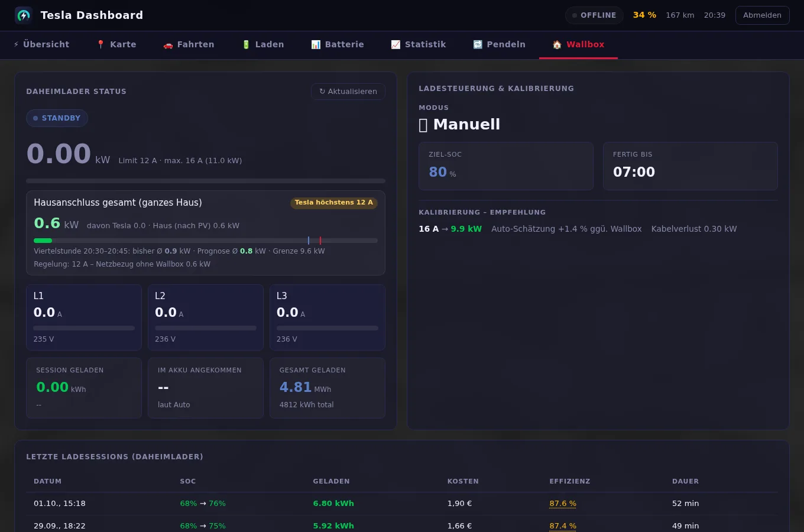
Task: Switch to the Batterie tab
Action: click(x=338, y=44)
